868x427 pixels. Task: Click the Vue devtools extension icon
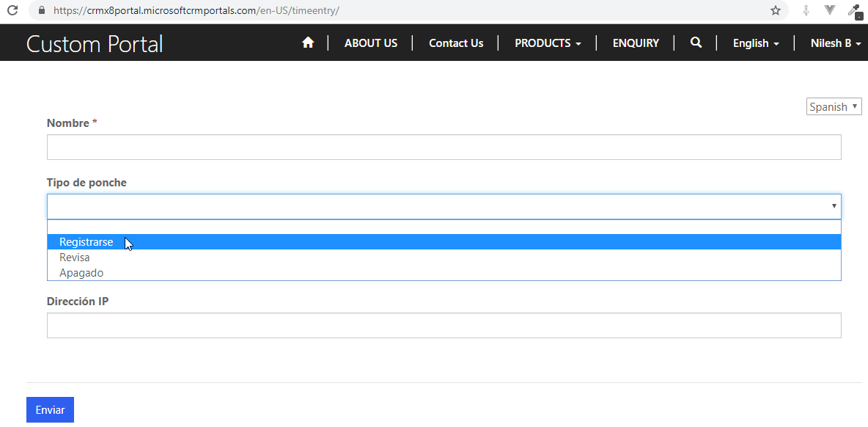830,11
